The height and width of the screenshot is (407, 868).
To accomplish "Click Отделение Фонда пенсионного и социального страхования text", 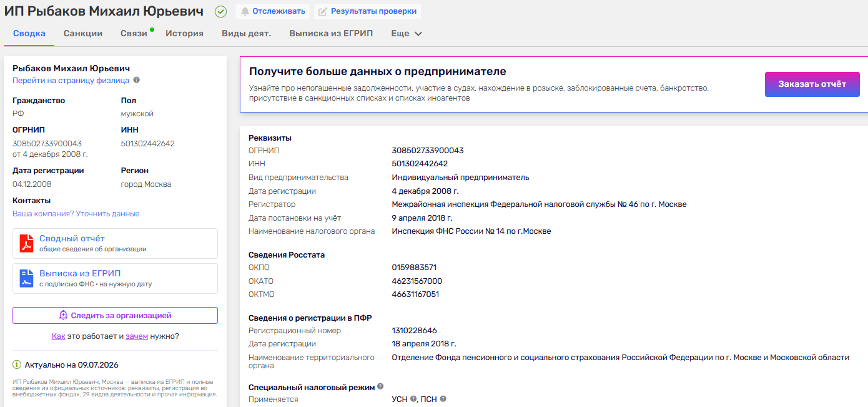I will tap(620, 358).
